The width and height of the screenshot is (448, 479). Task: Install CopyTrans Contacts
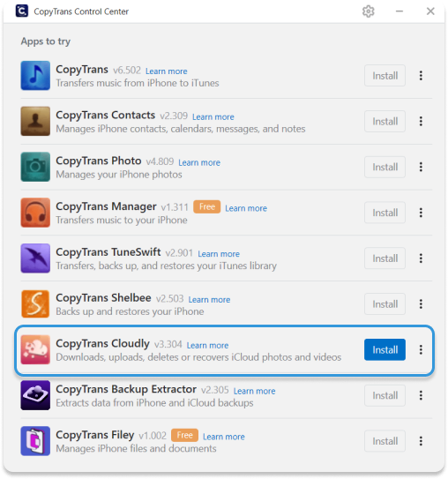click(x=385, y=121)
